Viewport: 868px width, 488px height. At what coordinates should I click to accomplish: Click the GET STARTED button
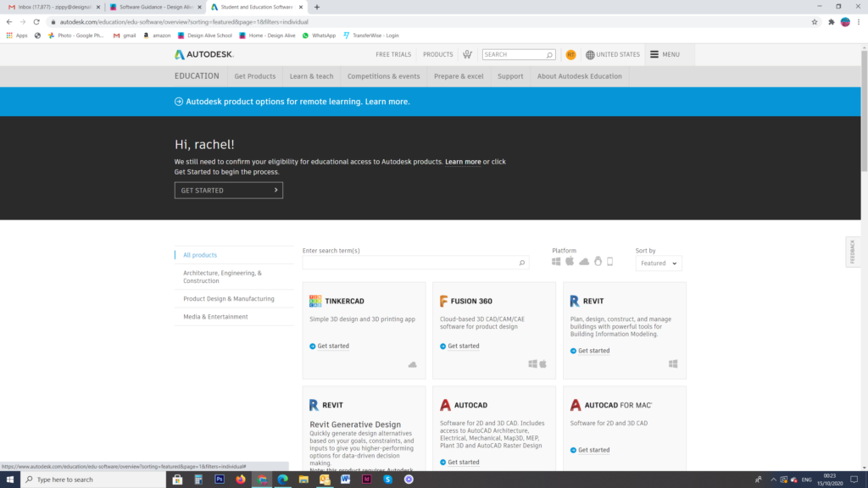click(229, 191)
